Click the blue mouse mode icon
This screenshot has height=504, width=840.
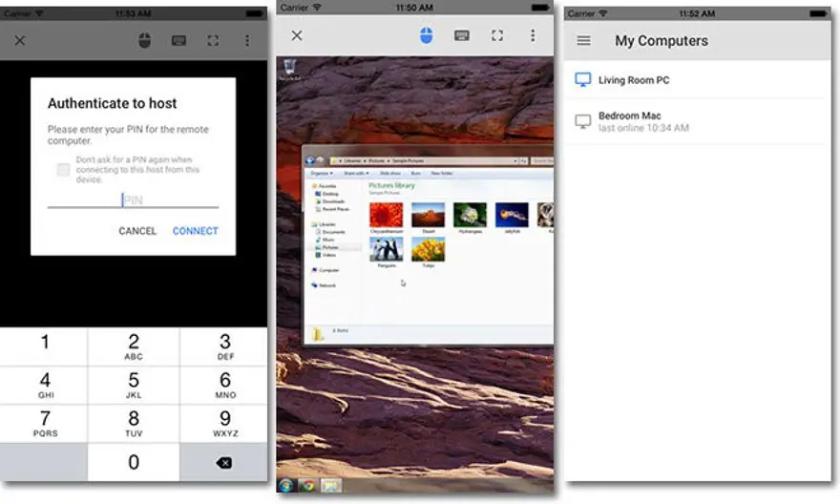pos(426,35)
